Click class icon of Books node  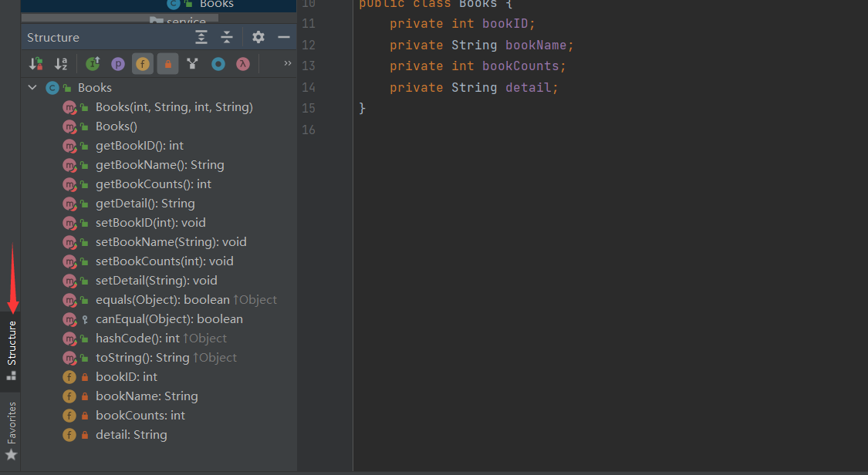point(52,88)
